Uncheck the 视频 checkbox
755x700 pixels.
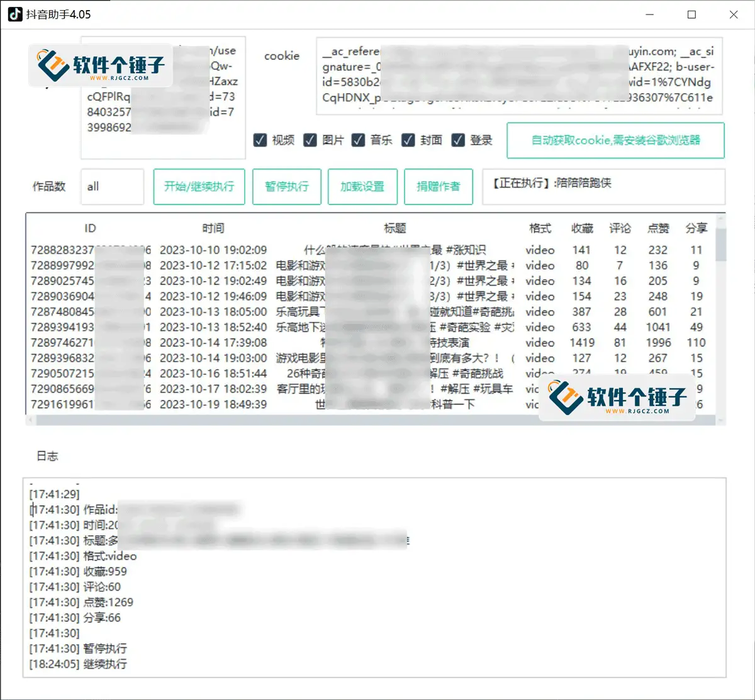[260, 140]
